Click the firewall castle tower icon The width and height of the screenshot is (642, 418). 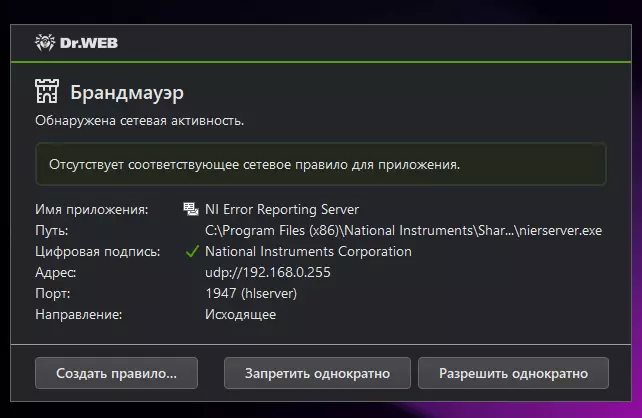pos(47,91)
